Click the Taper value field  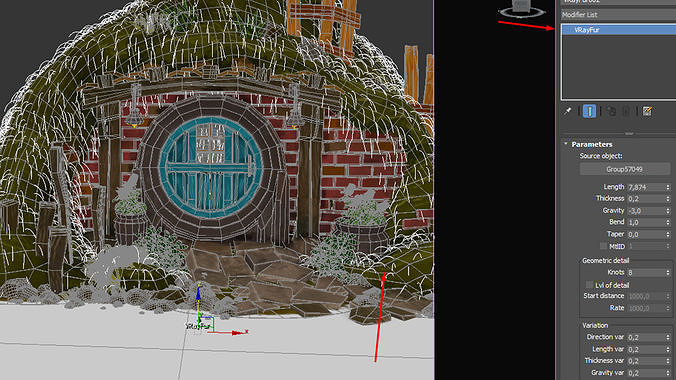[646, 234]
